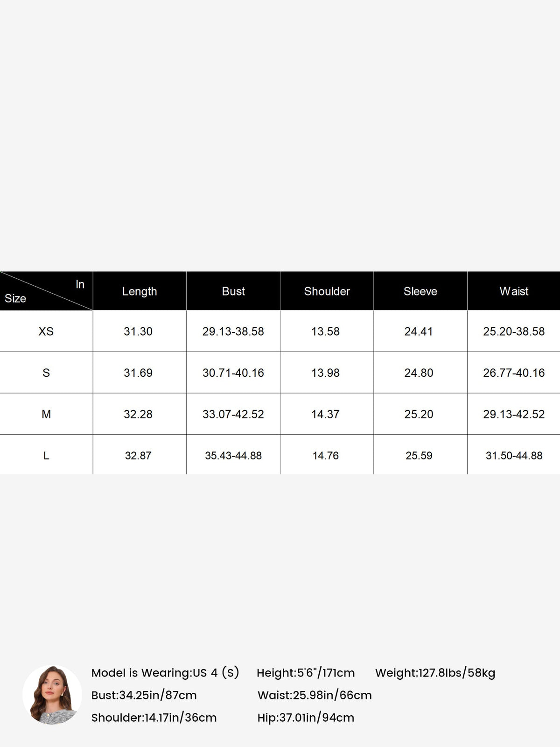Click the model Weight 127.8lbs text
This screenshot has height=747, width=560.
tap(435, 673)
